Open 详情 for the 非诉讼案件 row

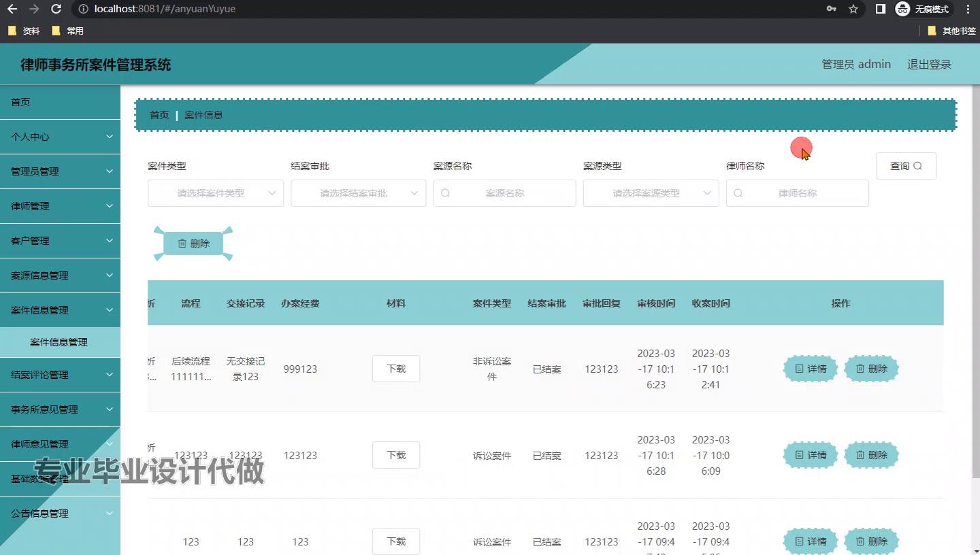point(810,369)
